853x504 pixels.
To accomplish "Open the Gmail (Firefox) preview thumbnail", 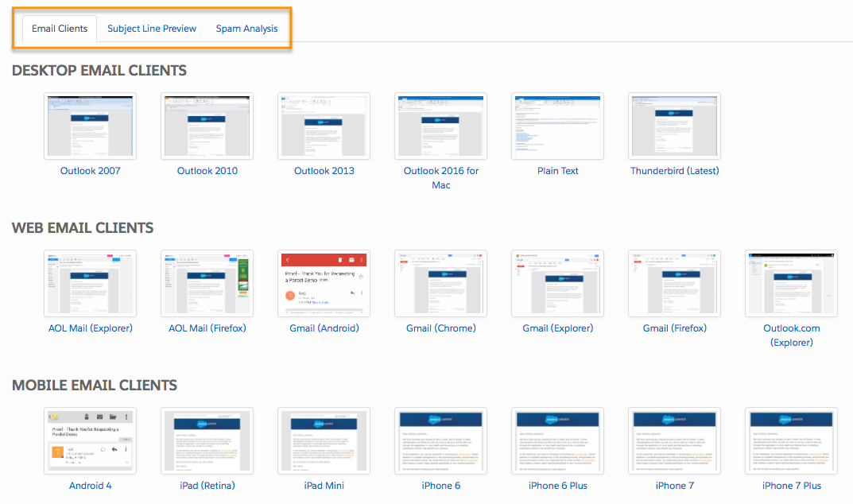I will (675, 284).
